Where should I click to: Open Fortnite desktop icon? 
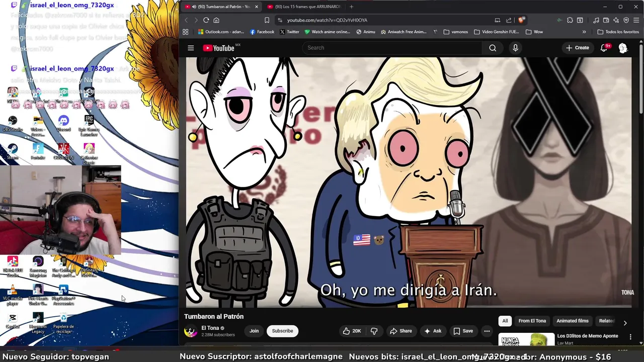38,151
